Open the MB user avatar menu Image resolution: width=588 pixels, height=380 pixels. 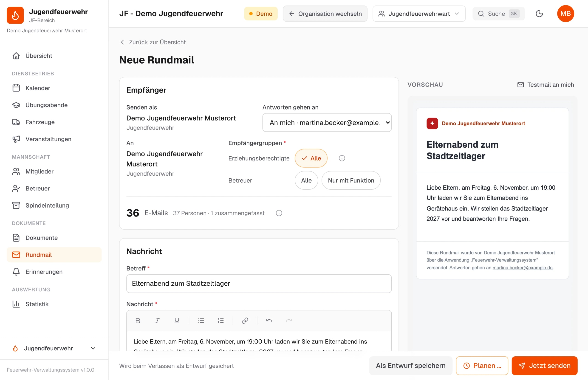565,14
